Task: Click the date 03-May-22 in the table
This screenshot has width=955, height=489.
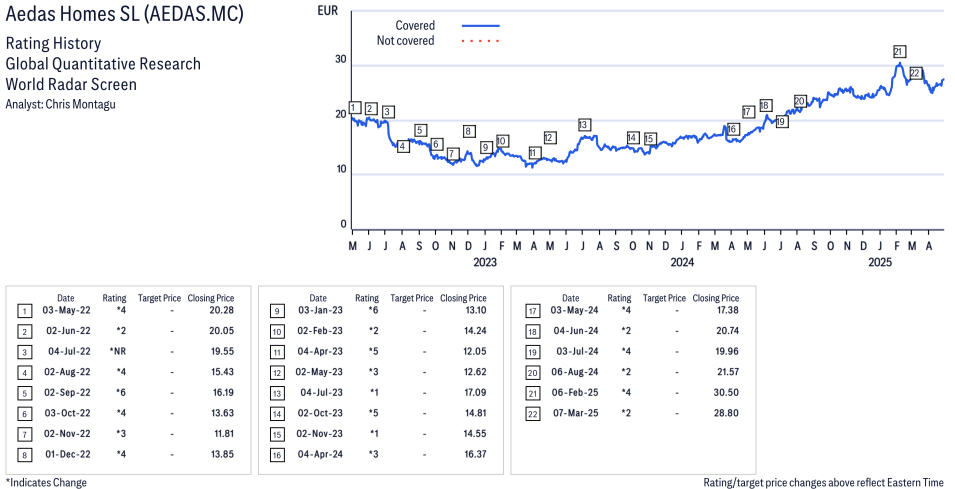Action: [66, 310]
